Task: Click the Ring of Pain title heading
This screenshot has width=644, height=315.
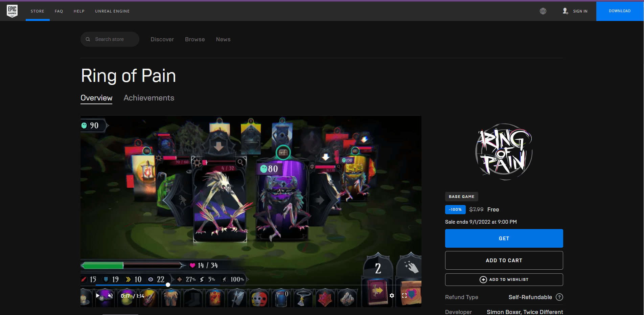Action: pyautogui.click(x=129, y=75)
